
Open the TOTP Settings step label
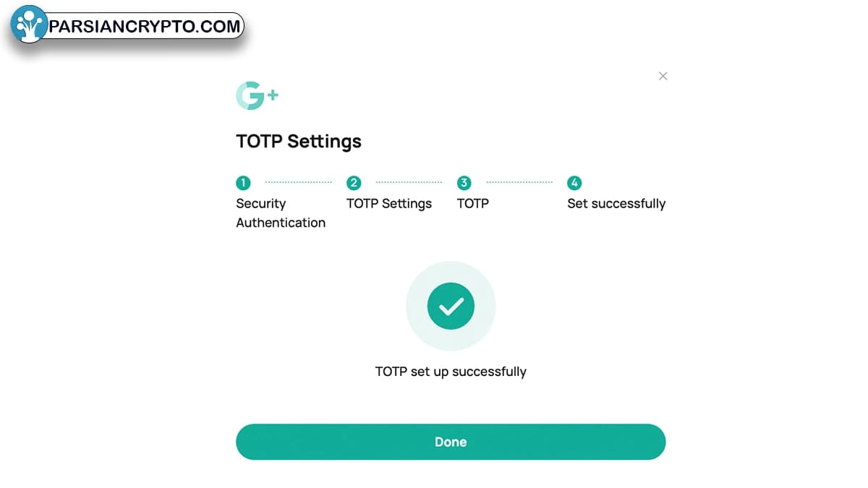tap(389, 204)
